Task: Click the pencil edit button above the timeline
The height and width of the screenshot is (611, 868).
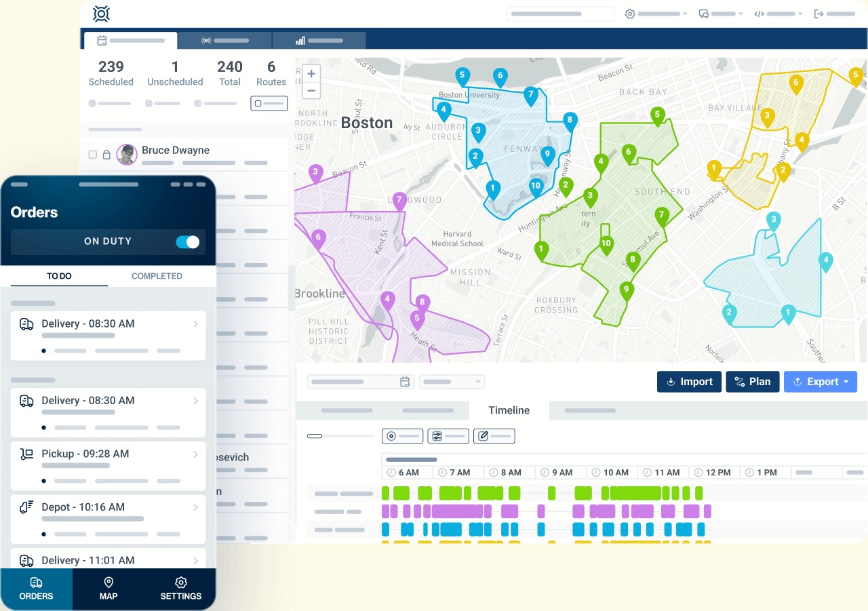Action: pyautogui.click(x=494, y=436)
